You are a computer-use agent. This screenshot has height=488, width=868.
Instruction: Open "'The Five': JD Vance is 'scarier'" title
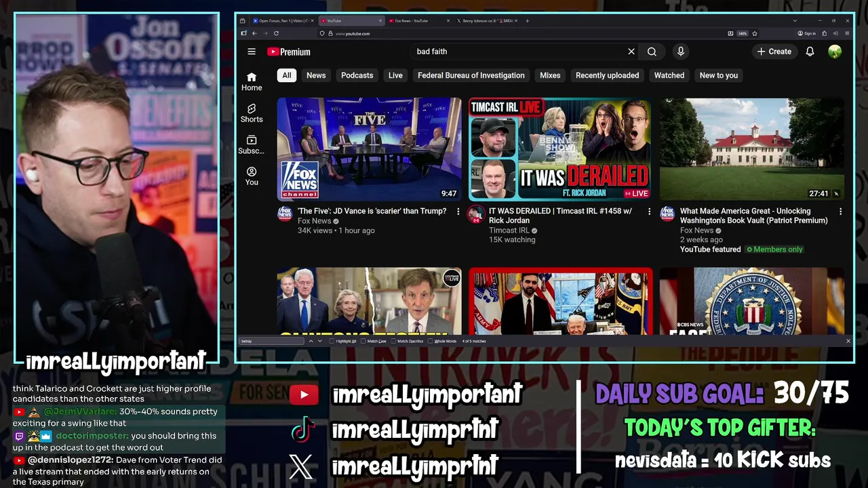click(372, 211)
